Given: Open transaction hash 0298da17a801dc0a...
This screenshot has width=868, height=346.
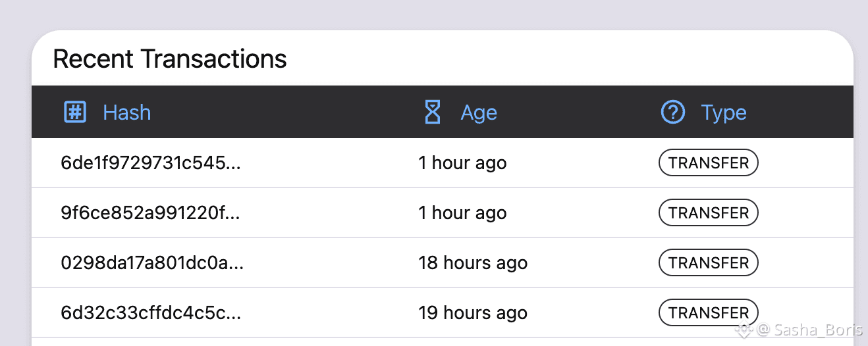Looking at the screenshot, I should click(152, 263).
